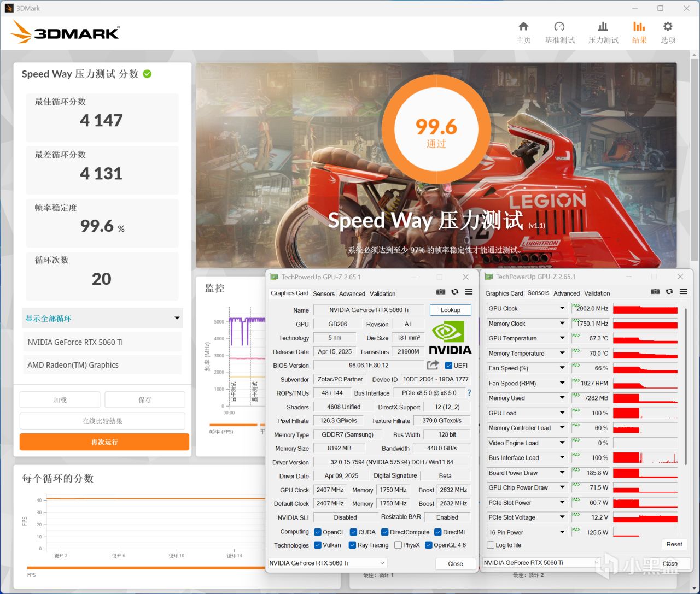Viewport: 700px width, 594px height.
Task: Open the 选项 options gear icon
Action: [668, 26]
